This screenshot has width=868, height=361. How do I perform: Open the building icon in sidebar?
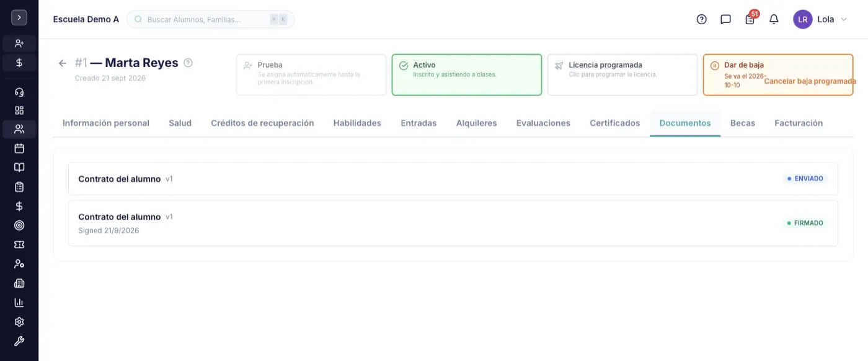(x=19, y=283)
